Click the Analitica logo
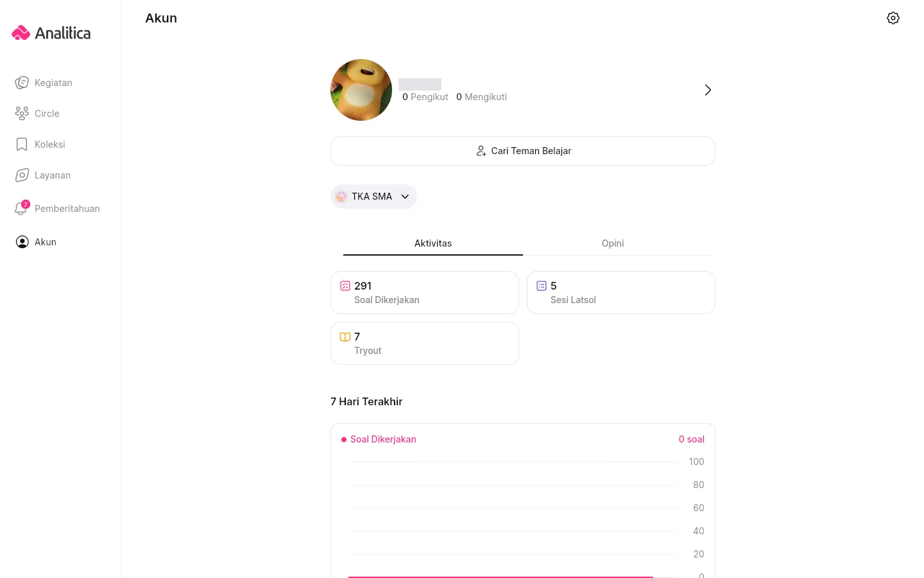Image resolution: width=924 pixels, height=578 pixels. click(x=51, y=33)
